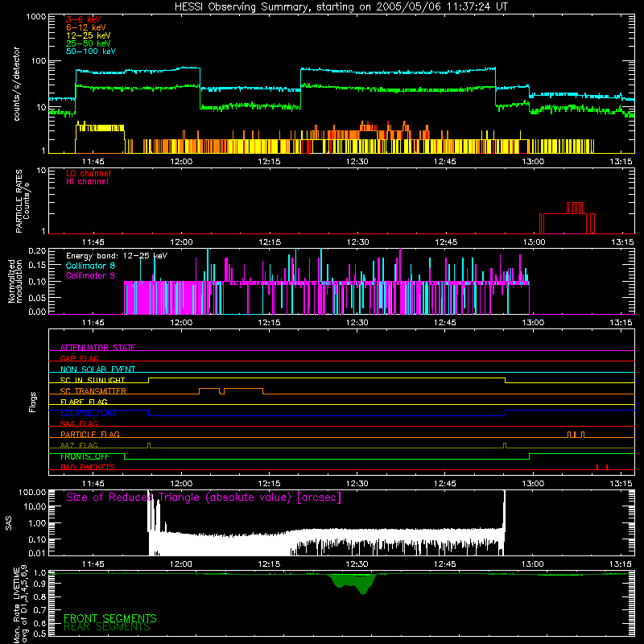The width and height of the screenshot is (644, 644).
Task: Select the PARTICLE_FLAG label
Action: pos(90,435)
